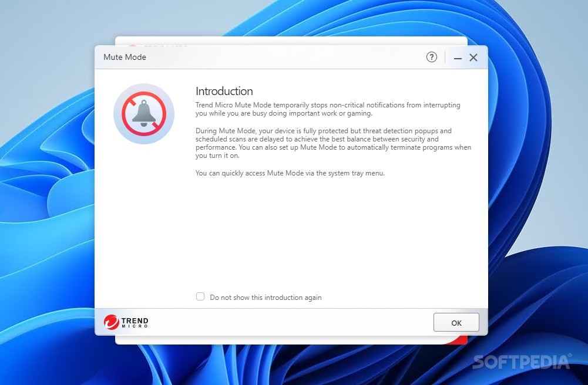The width and height of the screenshot is (588, 385).
Task: Click the muted bell Mute Mode icon
Action: click(x=144, y=114)
